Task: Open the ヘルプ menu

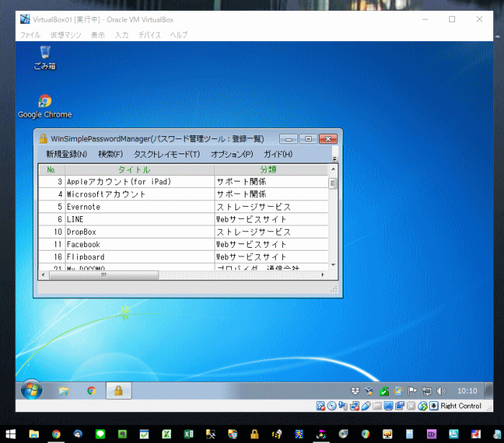Action: 179,35
